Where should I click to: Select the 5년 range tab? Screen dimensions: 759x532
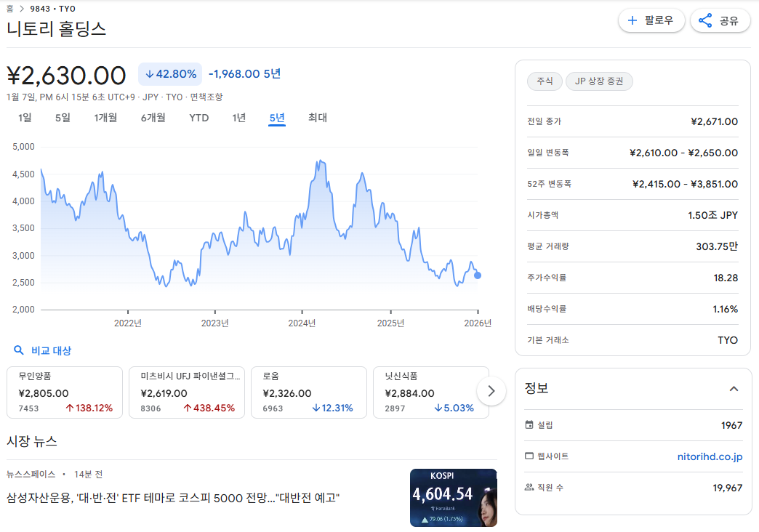(x=277, y=118)
